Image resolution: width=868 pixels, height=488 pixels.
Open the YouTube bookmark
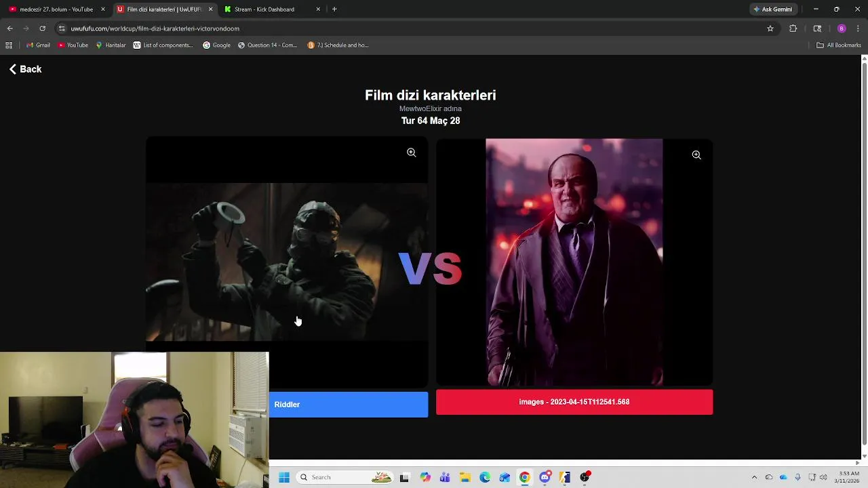(x=73, y=45)
